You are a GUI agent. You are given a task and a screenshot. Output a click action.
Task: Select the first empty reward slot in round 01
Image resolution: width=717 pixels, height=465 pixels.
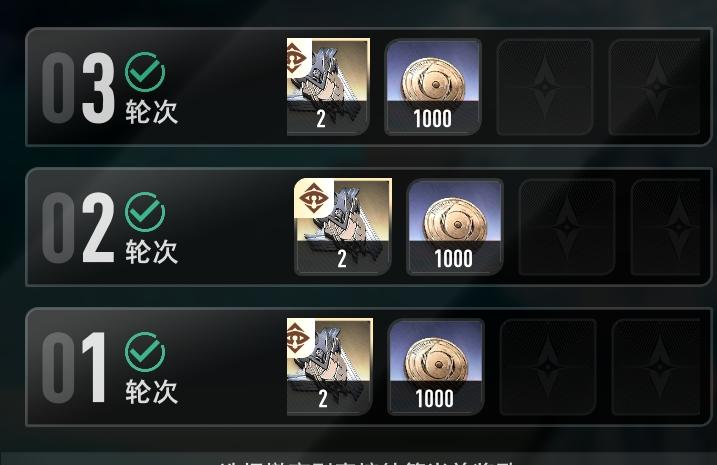(548, 367)
